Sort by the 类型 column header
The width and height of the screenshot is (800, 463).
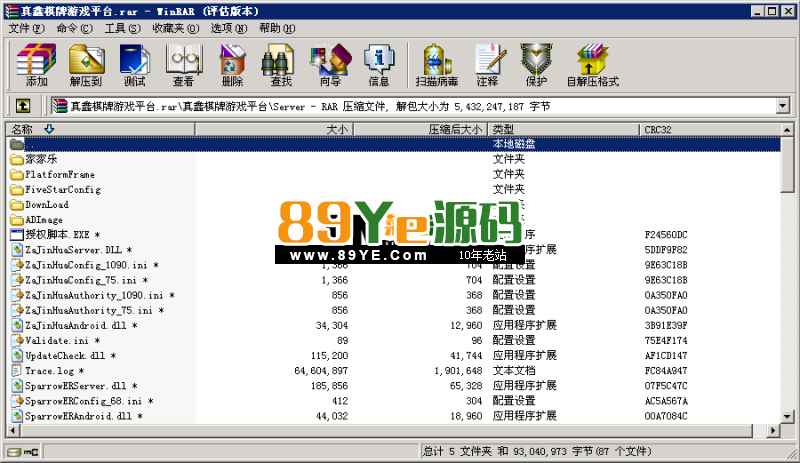point(563,130)
